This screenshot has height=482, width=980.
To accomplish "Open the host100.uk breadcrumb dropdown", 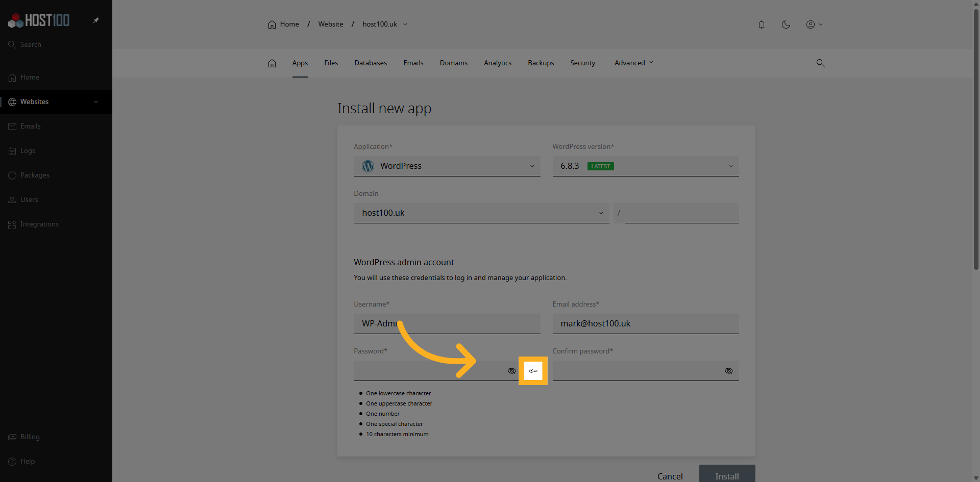I will point(385,24).
